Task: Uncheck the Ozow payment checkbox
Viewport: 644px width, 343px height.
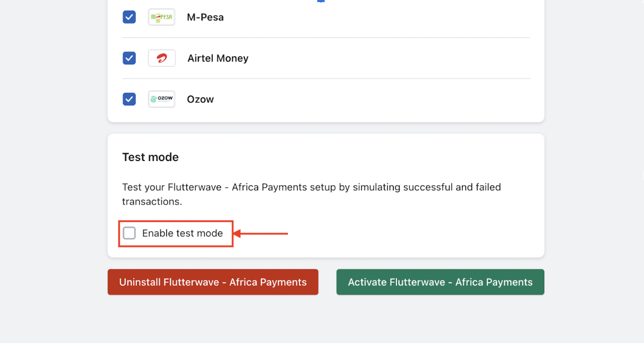Action: (x=129, y=99)
